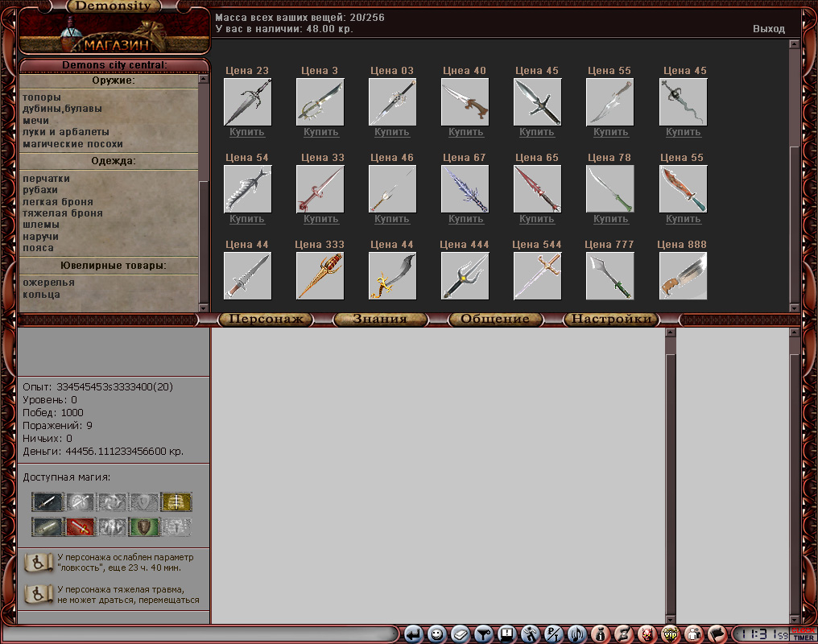Select the grey sword-and-circle magic icon
Screen dimensions: 818x644
click(x=79, y=502)
